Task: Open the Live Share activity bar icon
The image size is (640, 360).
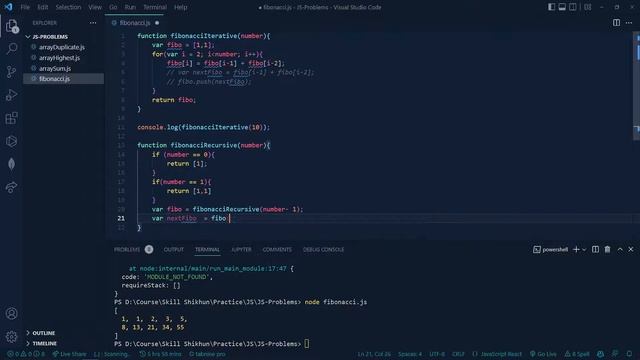Action: click(12, 187)
